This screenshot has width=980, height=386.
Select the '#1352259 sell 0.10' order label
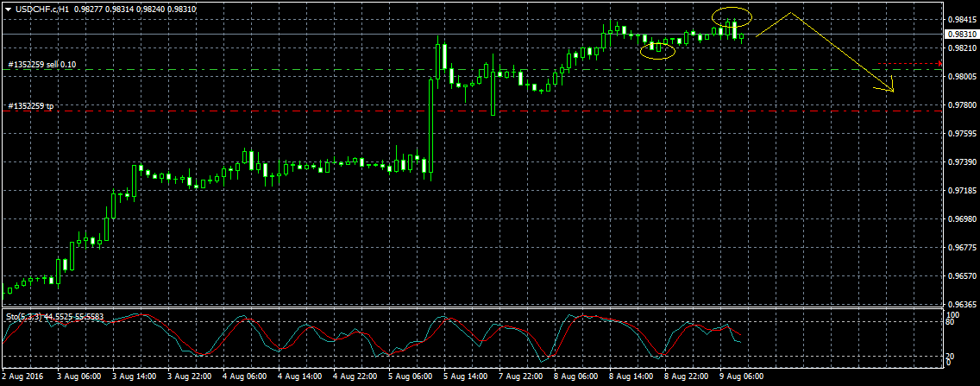click(41, 65)
